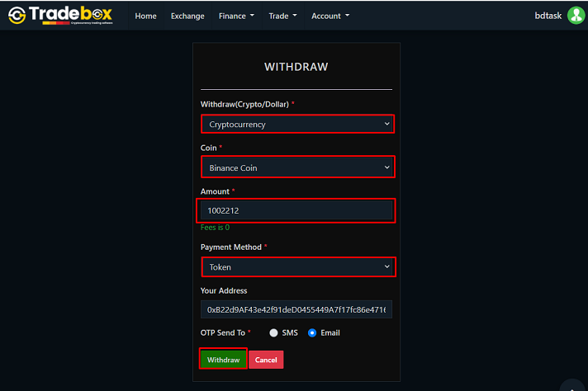Select Email for OTP delivery
Viewport: 588px width, 391px height.
312,332
